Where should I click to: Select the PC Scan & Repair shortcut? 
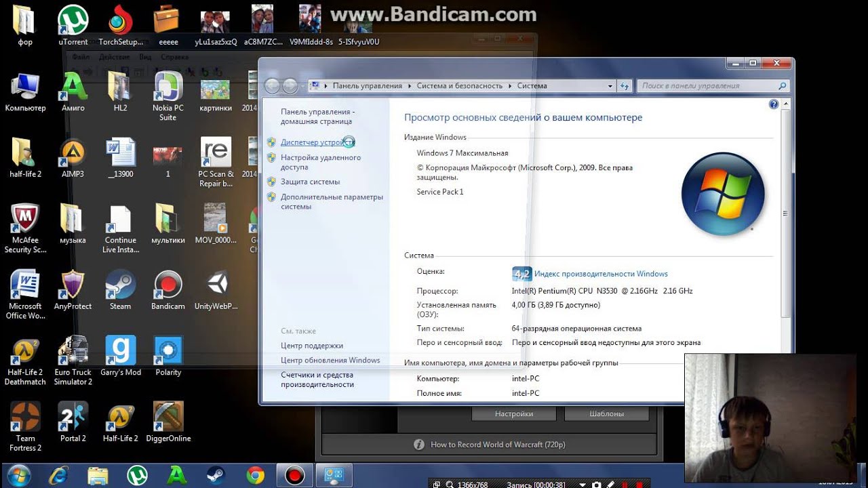pos(216,163)
